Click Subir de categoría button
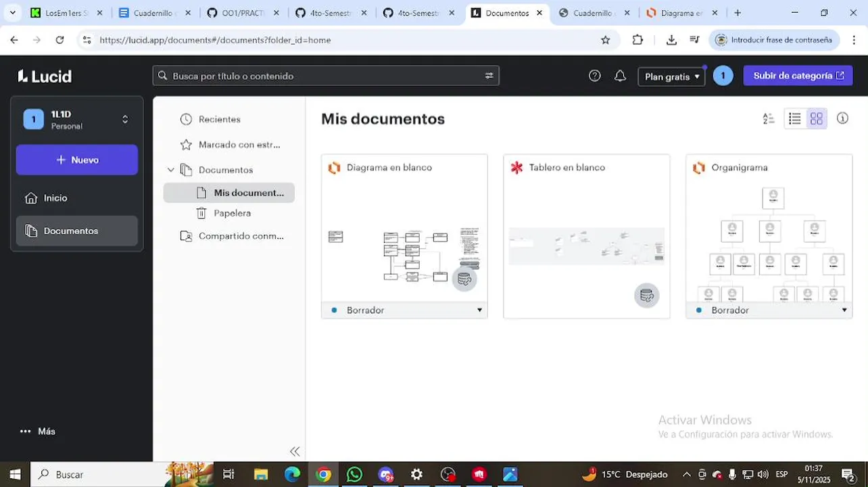Screen dimensions: 868x487 click(x=798, y=76)
